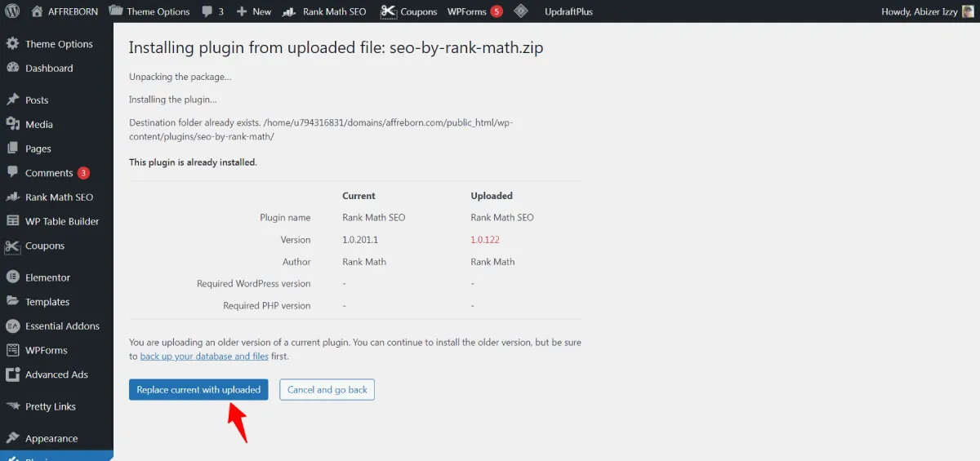The height and width of the screenshot is (461, 980).
Task: Open Rank Math SEO in the sidebar
Action: [59, 197]
